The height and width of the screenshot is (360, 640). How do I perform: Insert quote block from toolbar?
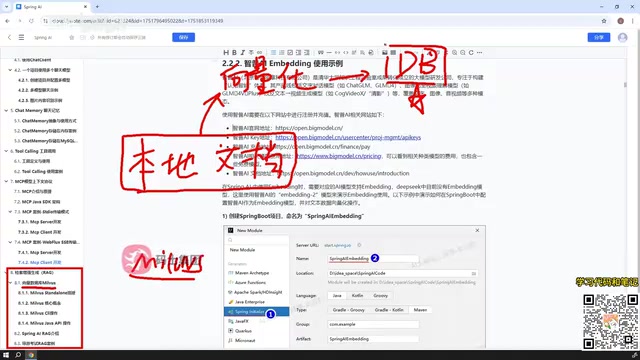tap(321, 53)
